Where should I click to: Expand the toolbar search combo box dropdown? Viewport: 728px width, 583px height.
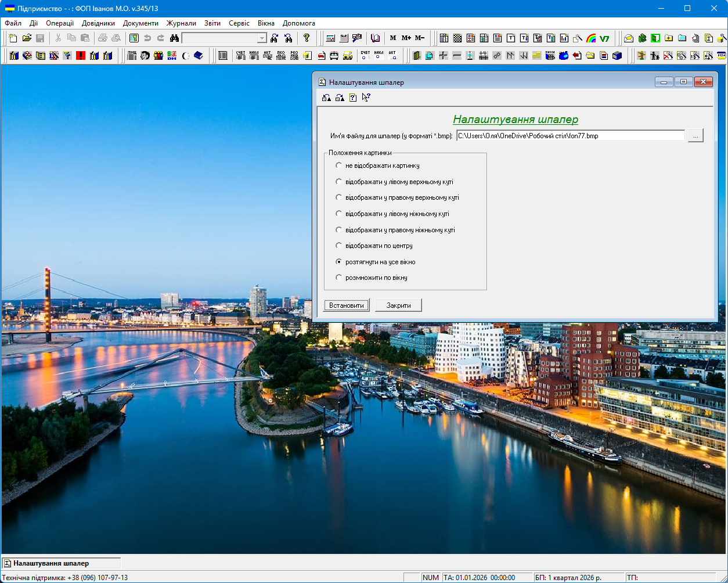pyautogui.click(x=262, y=38)
